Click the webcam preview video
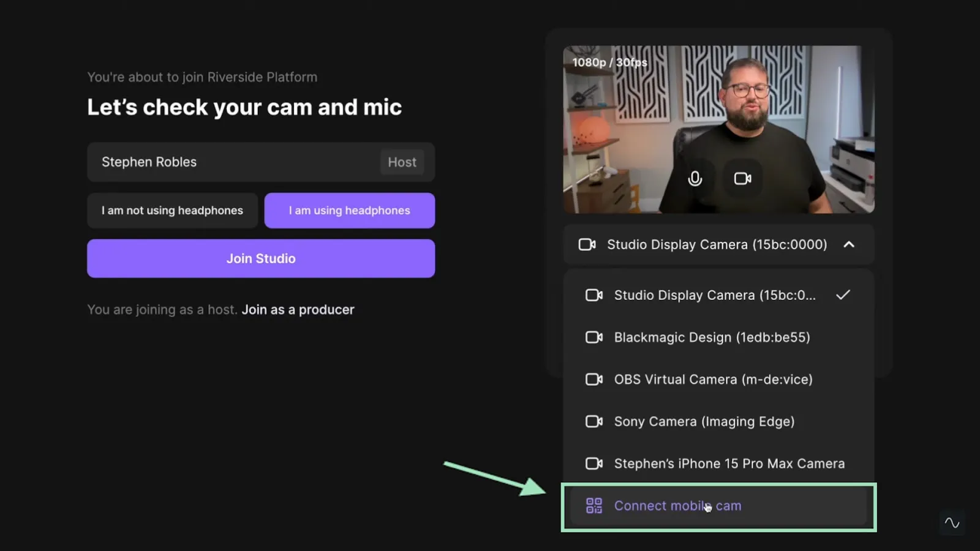Image resolution: width=980 pixels, height=551 pixels. pos(718,129)
